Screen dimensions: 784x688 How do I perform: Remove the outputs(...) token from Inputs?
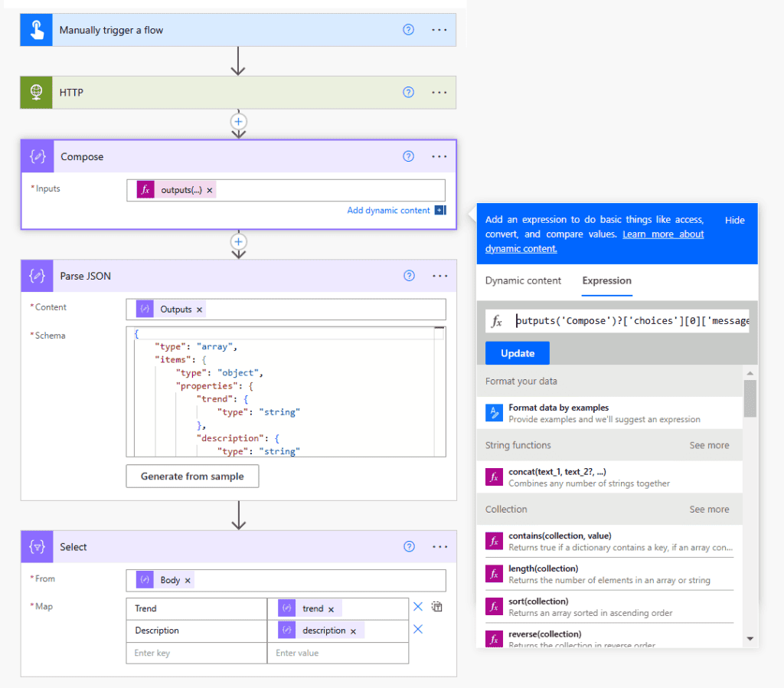coord(210,190)
